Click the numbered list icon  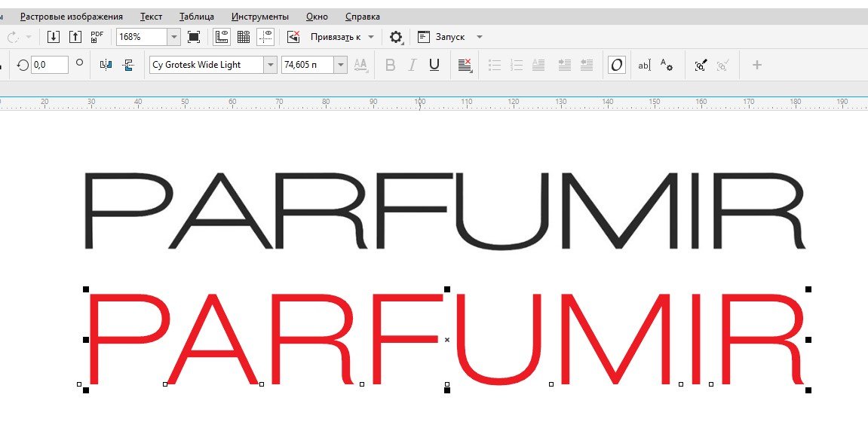click(517, 65)
